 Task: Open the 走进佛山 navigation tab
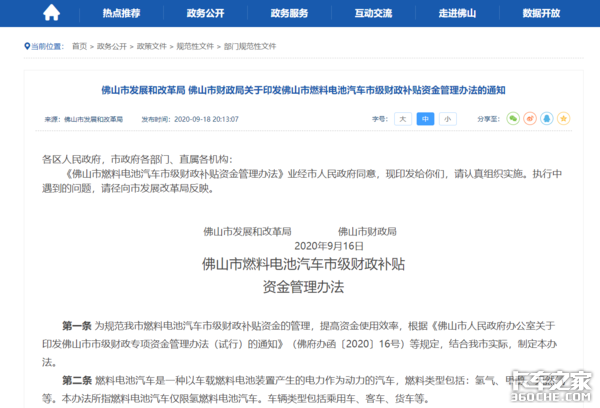pos(460,14)
